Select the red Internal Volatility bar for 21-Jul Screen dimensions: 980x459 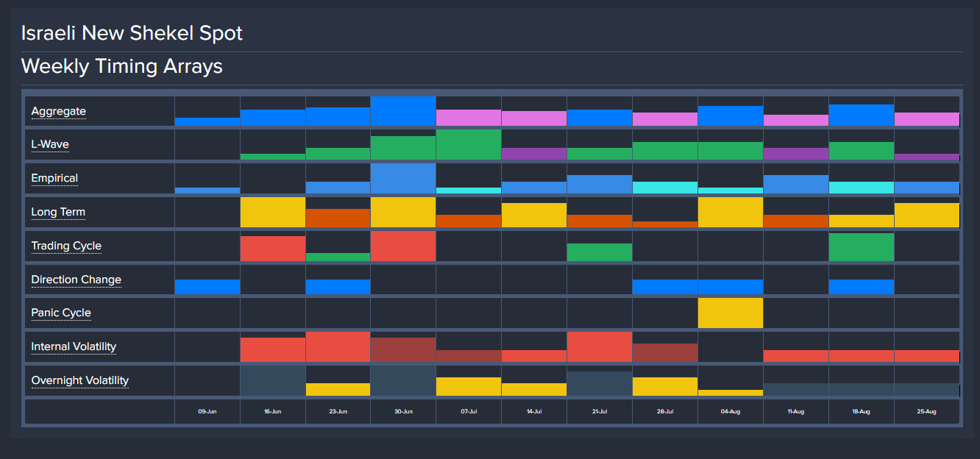click(x=599, y=347)
